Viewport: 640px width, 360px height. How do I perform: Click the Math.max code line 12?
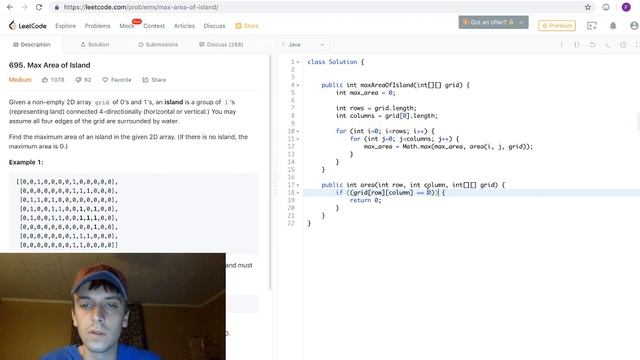point(448,147)
